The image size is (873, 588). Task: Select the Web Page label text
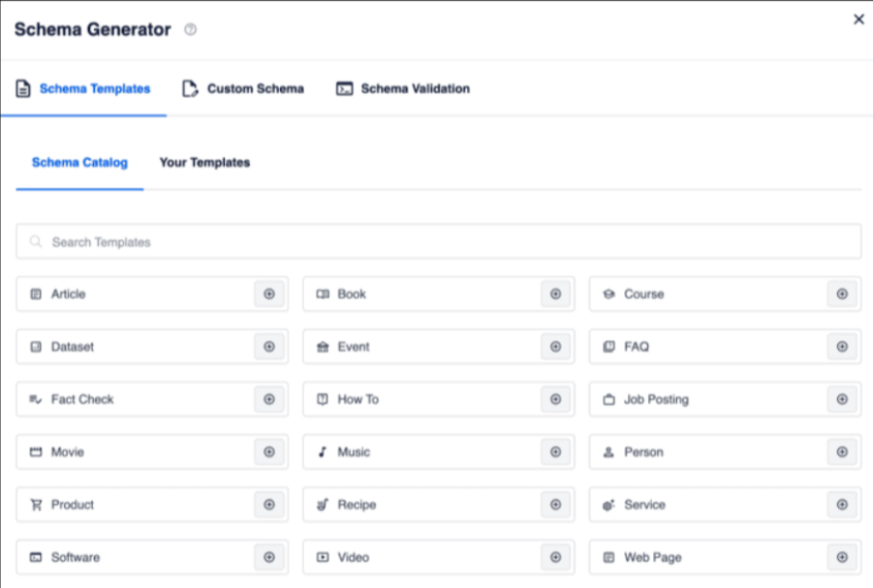coord(652,558)
